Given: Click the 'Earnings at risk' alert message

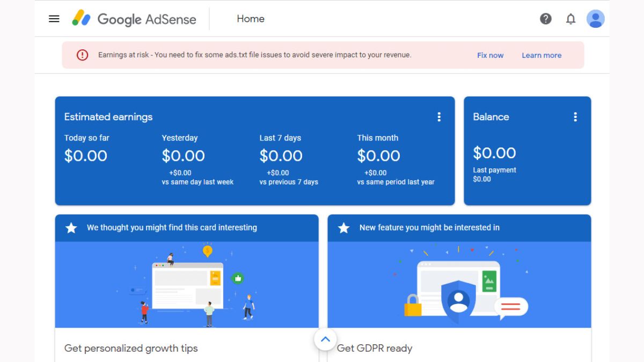Looking at the screenshot, I should pos(254,55).
